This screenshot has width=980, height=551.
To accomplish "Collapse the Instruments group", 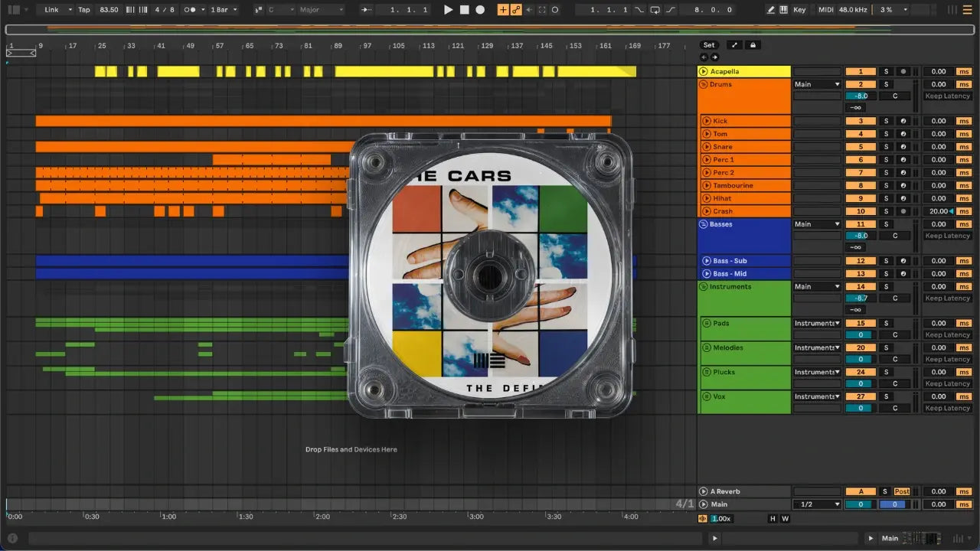I will (704, 286).
